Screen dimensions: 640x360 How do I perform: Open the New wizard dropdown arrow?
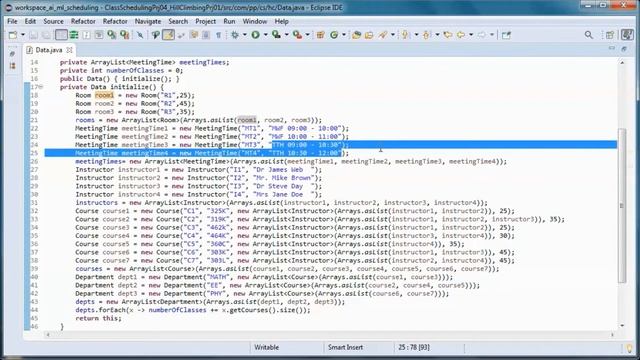click(22, 35)
